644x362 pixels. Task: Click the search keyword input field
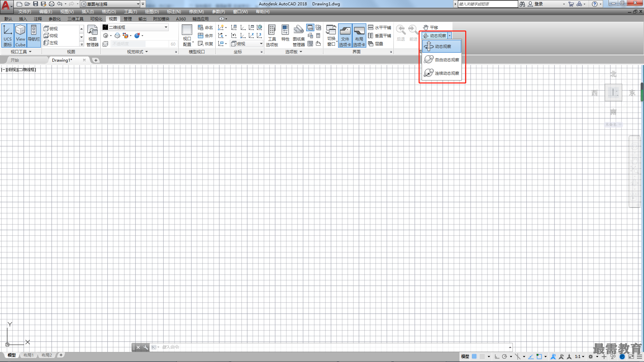pos(488,4)
